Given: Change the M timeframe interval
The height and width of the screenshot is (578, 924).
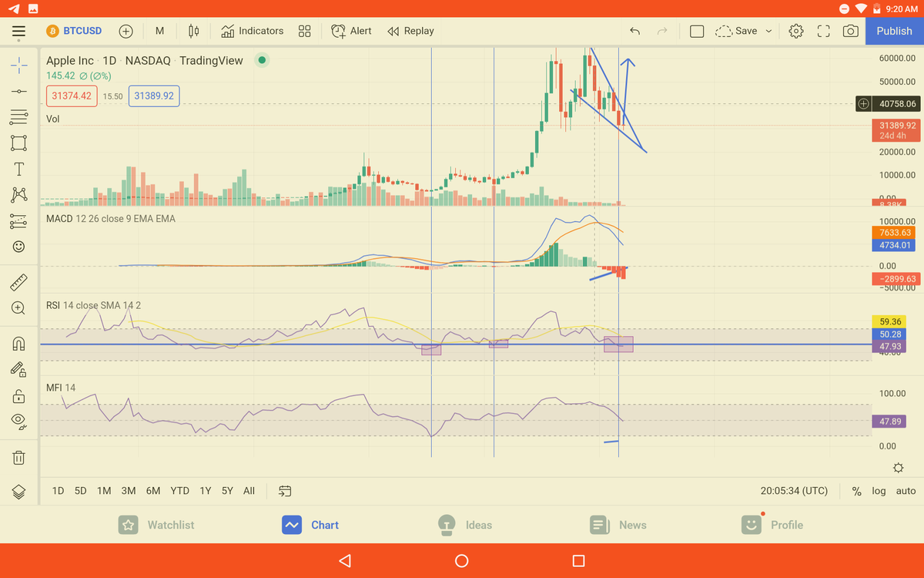Looking at the screenshot, I should click(159, 31).
